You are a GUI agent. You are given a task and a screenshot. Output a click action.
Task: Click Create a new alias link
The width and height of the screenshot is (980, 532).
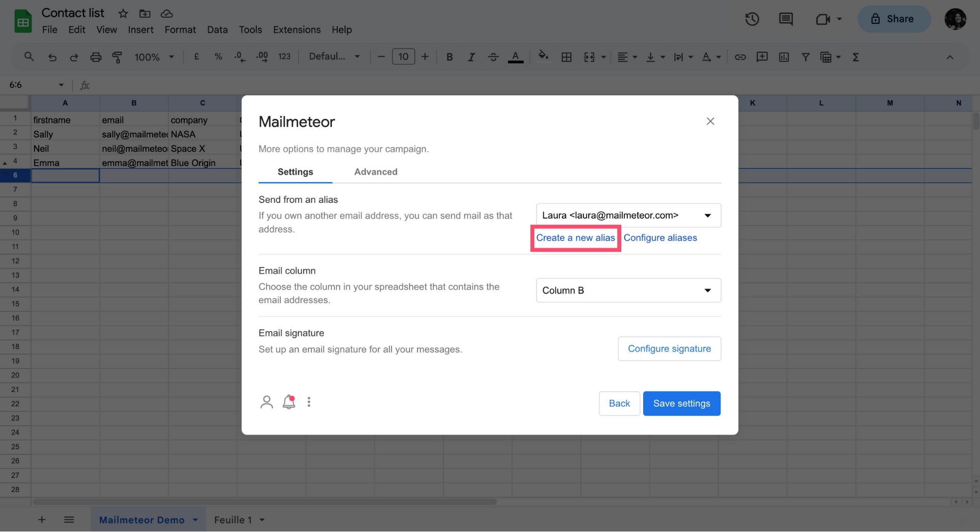tap(575, 238)
